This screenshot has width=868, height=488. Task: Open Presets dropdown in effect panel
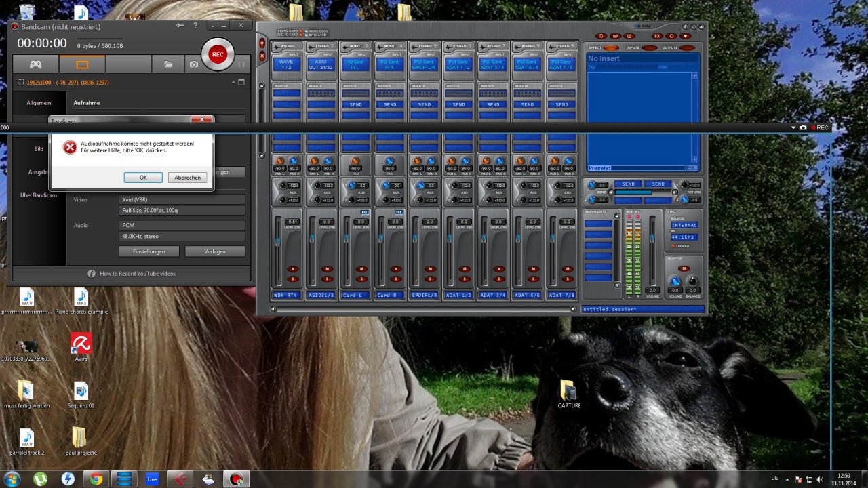coord(692,167)
